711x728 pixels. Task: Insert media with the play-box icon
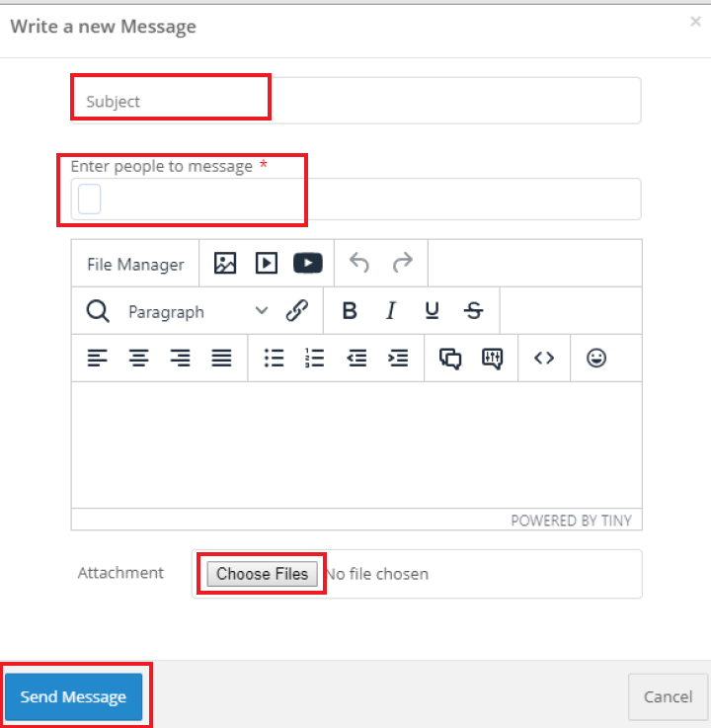click(x=267, y=263)
